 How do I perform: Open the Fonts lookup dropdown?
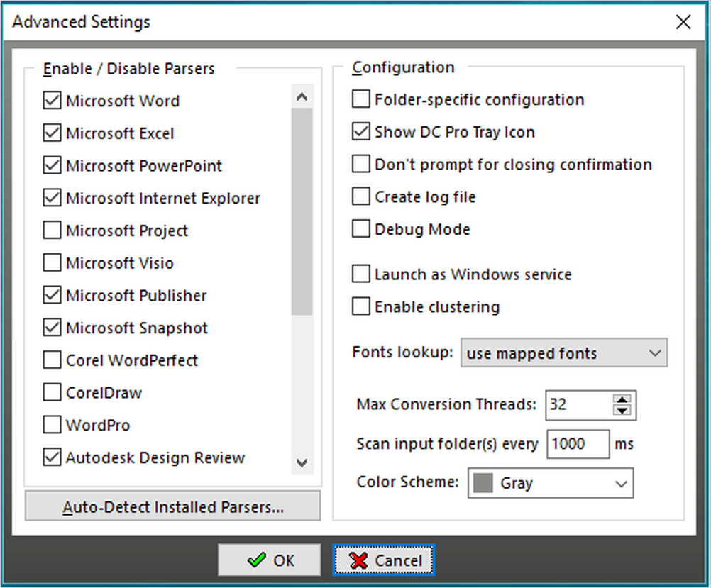pyautogui.click(x=564, y=353)
